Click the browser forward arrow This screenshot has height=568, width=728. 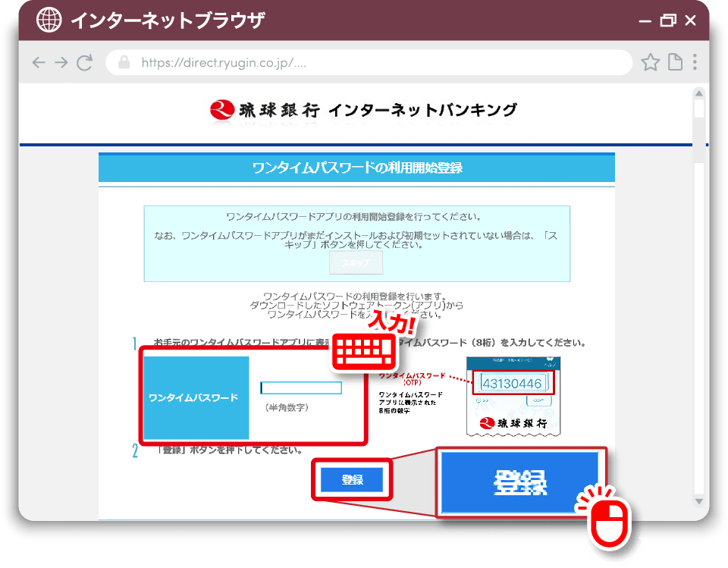coord(61,62)
